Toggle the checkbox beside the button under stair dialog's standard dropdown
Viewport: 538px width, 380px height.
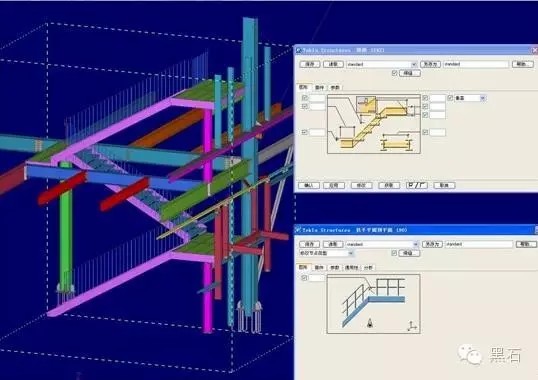click(x=394, y=73)
